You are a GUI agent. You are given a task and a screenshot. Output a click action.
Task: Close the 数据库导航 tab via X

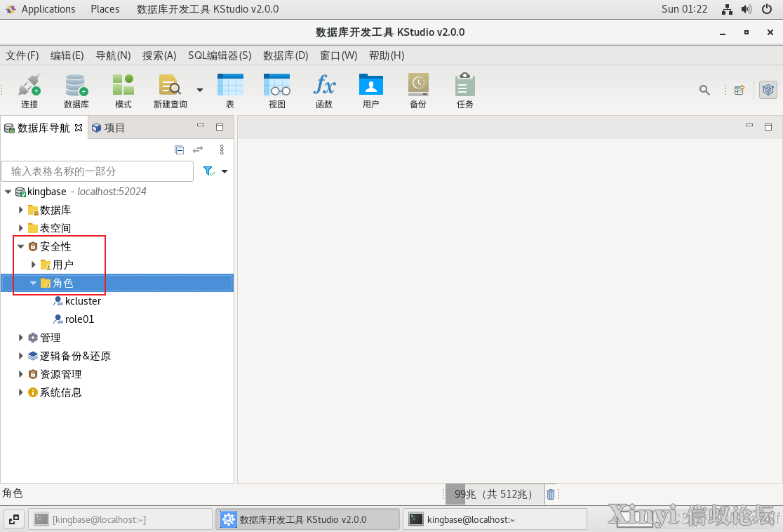point(79,128)
